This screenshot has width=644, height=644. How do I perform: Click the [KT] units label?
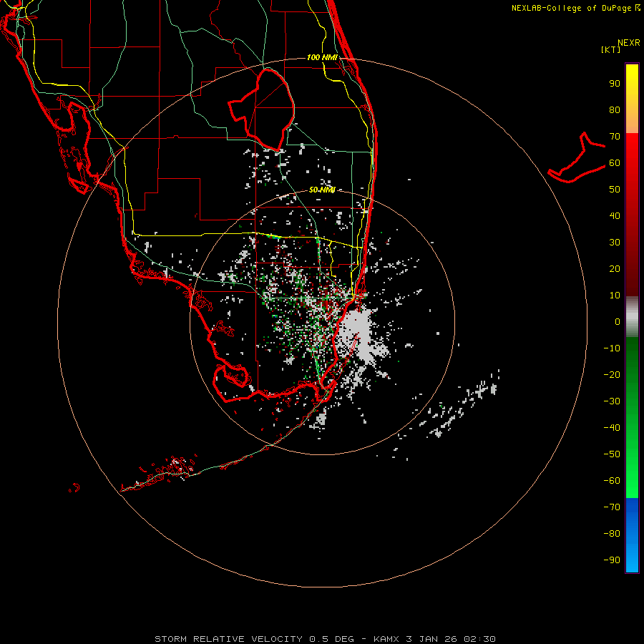coord(611,49)
